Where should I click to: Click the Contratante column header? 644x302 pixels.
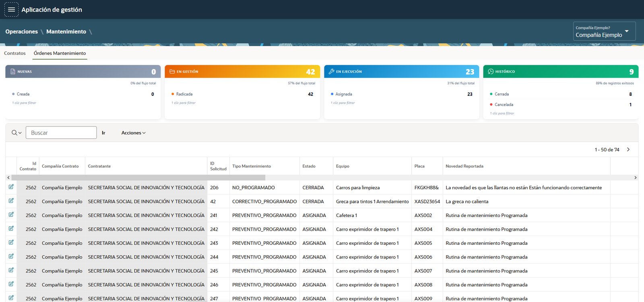pos(99,166)
